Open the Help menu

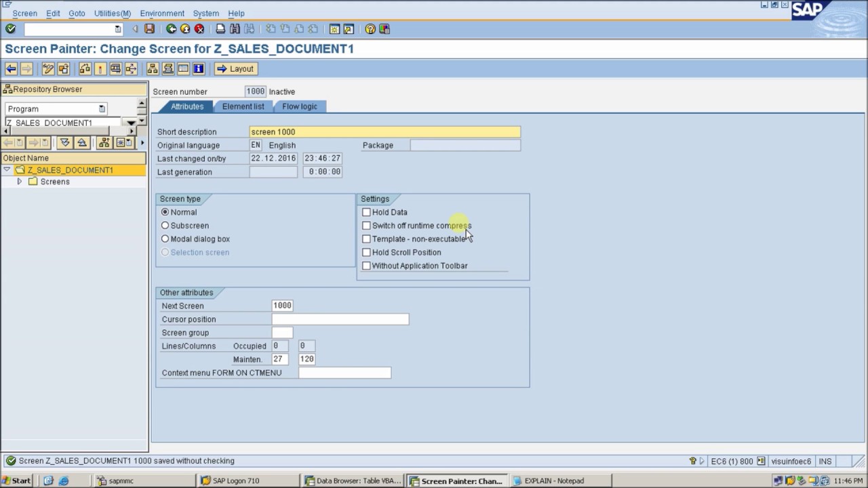click(236, 13)
